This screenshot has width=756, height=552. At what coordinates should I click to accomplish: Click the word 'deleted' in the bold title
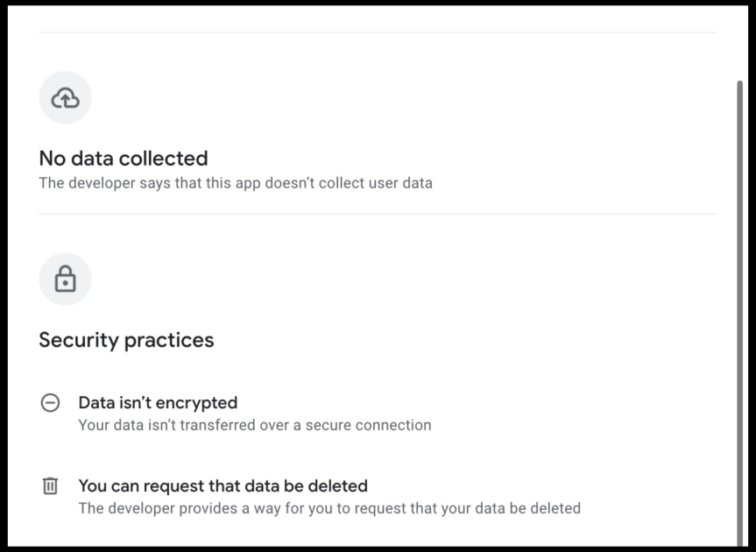(338, 485)
